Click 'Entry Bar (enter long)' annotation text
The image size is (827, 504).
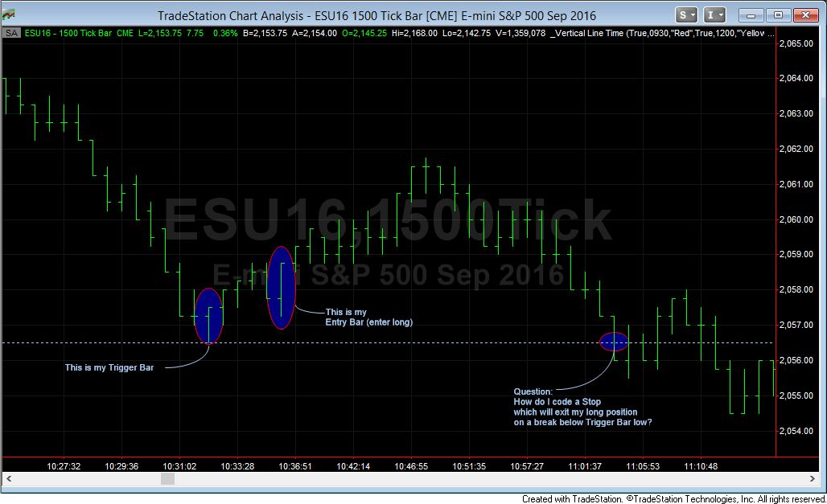(x=369, y=322)
